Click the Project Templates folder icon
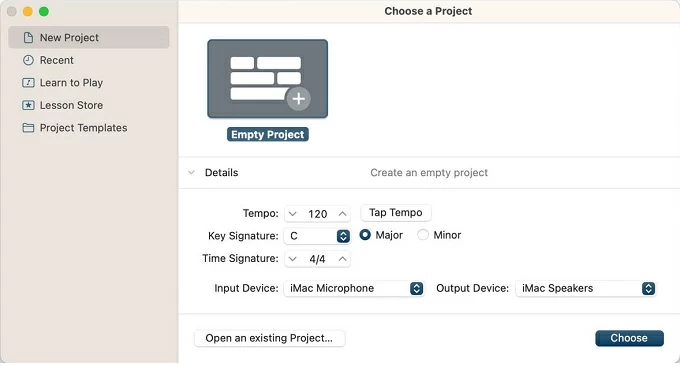680x366 pixels. [x=28, y=127]
